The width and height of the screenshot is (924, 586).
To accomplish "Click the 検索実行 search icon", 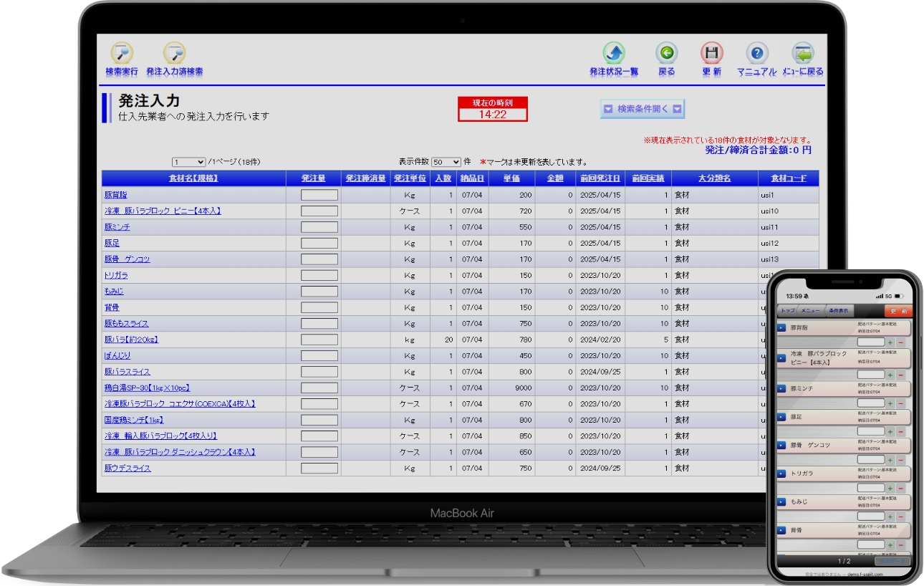I will pyautogui.click(x=122, y=54).
